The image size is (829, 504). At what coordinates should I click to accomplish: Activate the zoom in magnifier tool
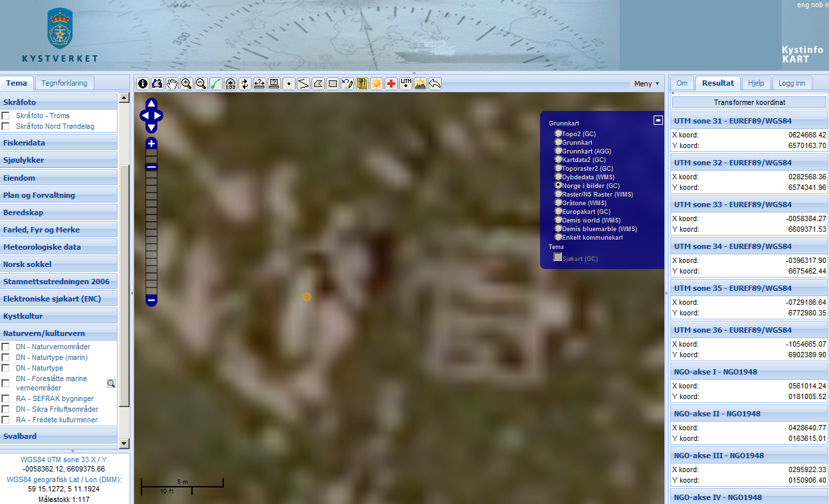tap(187, 84)
